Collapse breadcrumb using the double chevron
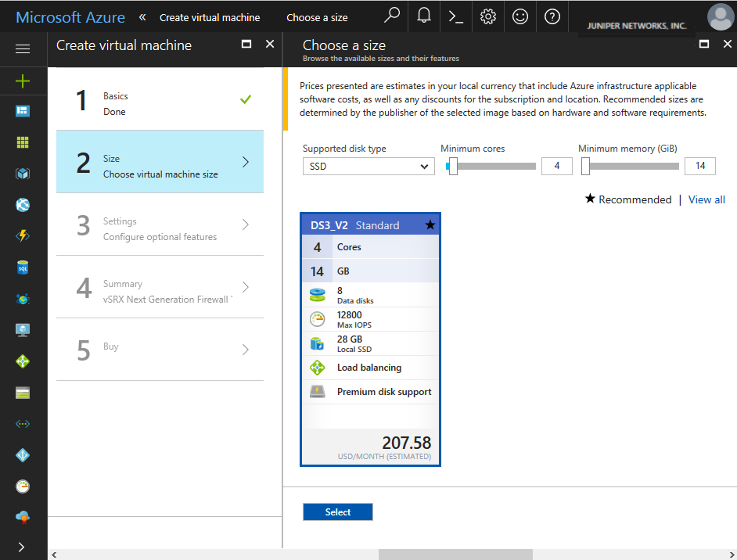 pos(142,17)
